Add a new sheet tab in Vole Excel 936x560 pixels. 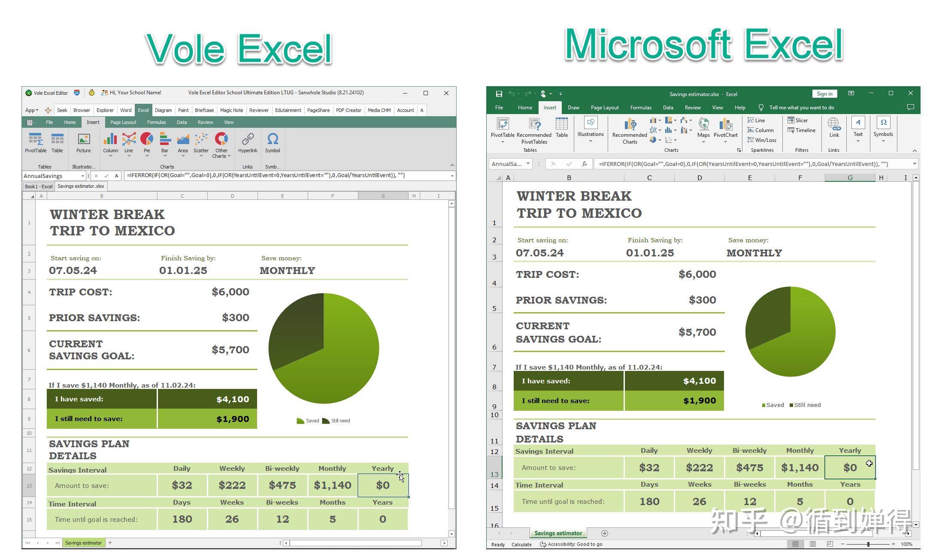click(x=110, y=543)
